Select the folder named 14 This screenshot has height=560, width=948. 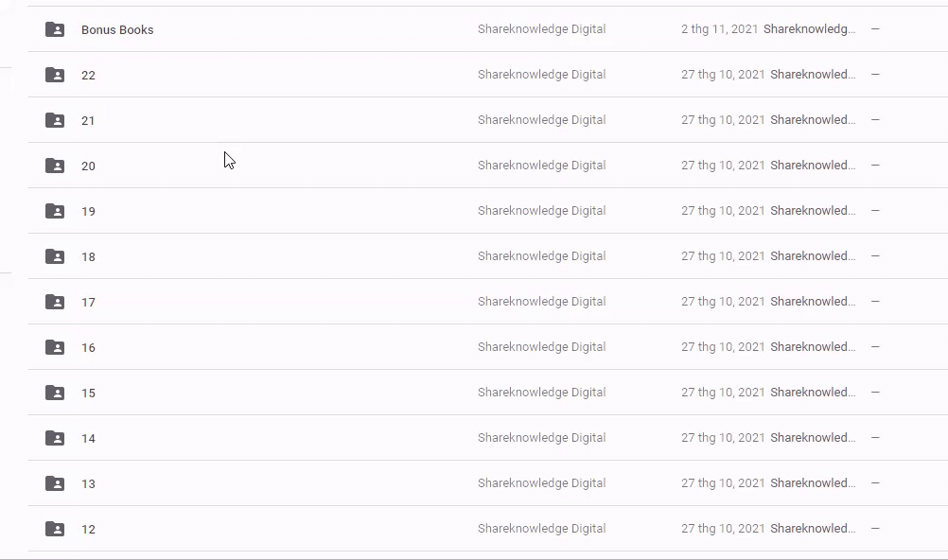coord(88,439)
